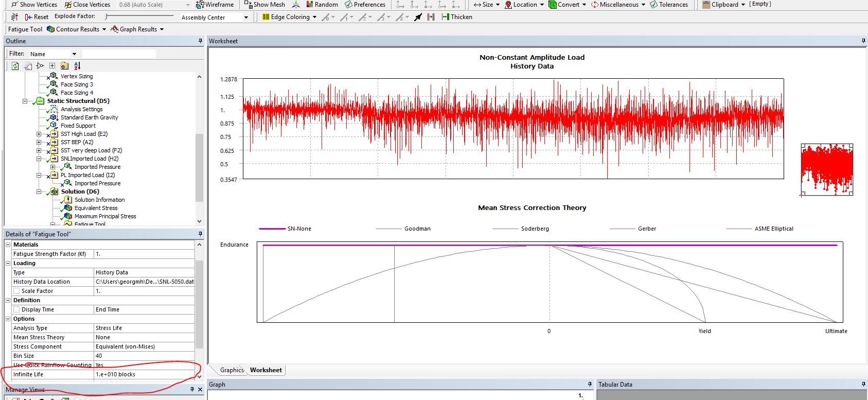Toggle the Thicken edge display
The width and height of the screenshot is (868, 400).
(457, 17)
